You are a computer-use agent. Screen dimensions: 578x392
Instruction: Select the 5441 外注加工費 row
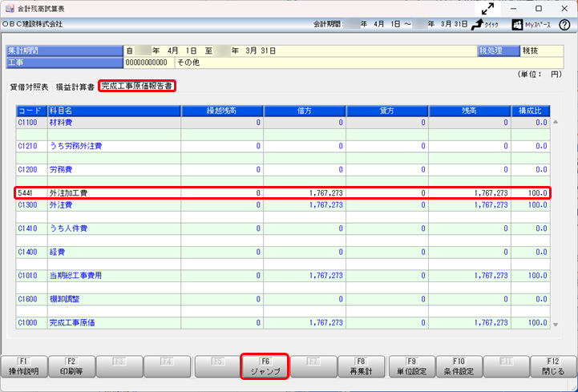click(x=282, y=193)
